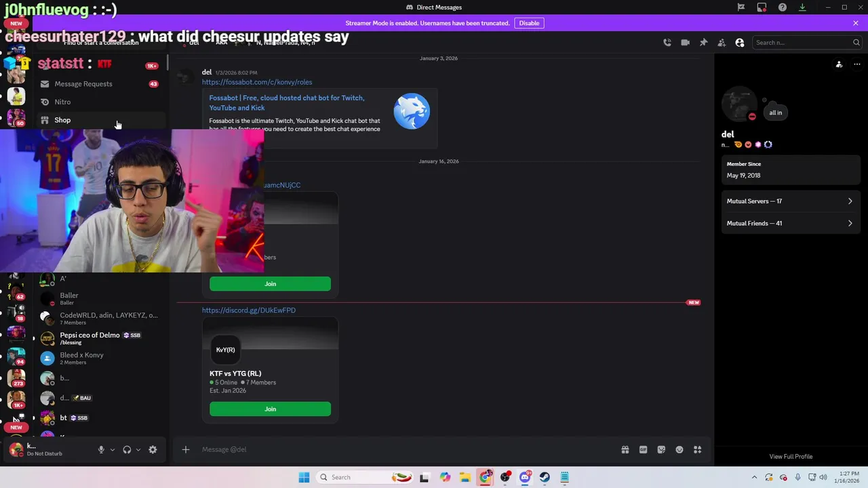The width and height of the screenshot is (868, 488).
Task: Join the KTF vs YTG (RL) server
Action: (270, 409)
